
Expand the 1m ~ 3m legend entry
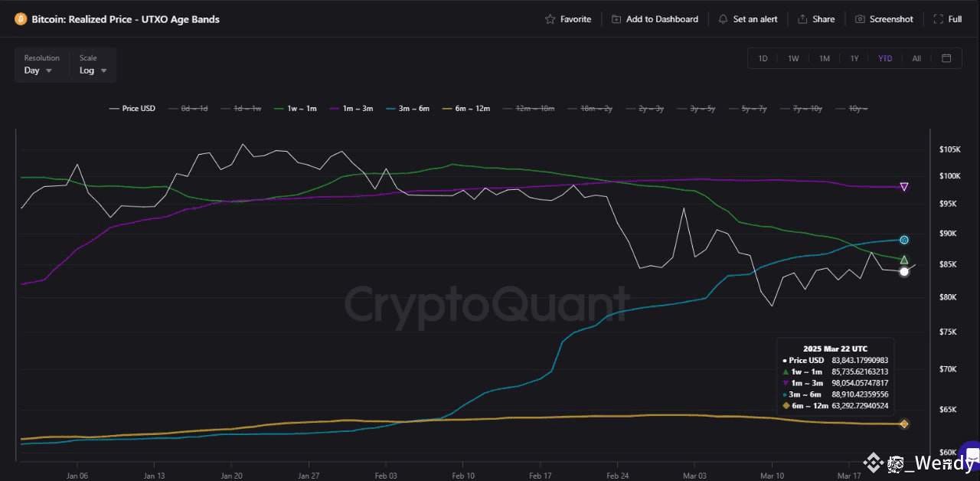point(351,108)
